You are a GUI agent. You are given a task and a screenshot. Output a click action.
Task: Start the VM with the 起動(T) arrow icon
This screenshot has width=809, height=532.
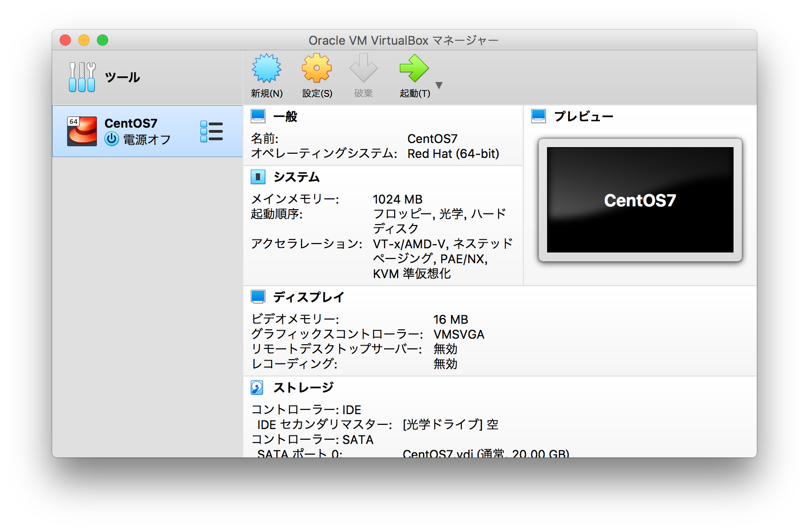[414, 69]
